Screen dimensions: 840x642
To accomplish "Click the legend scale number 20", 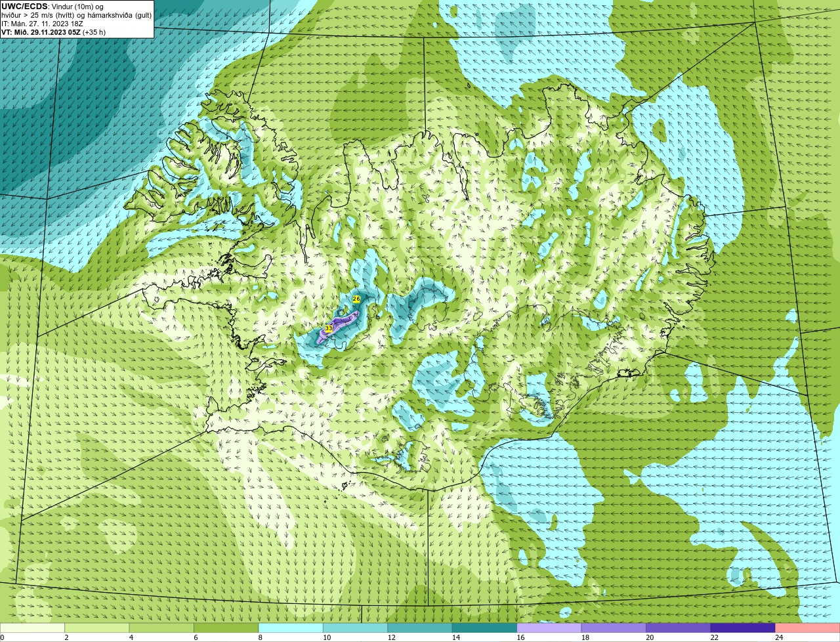I will click(x=650, y=637).
